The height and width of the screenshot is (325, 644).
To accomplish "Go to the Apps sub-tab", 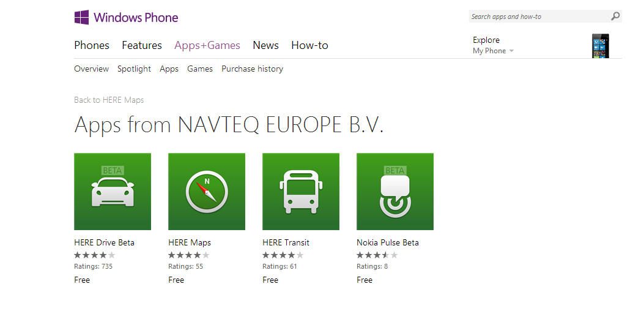I will pos(169,69).
